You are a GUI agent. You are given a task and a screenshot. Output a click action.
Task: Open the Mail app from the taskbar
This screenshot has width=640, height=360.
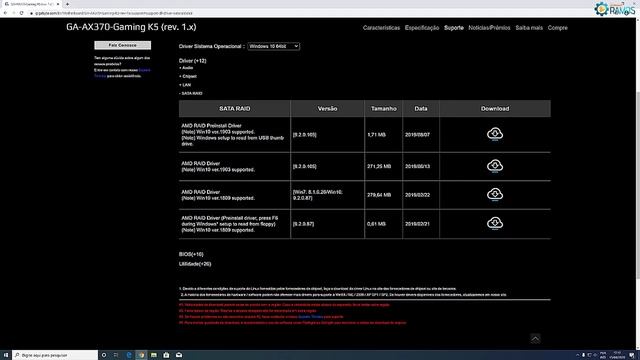point(179,355)
